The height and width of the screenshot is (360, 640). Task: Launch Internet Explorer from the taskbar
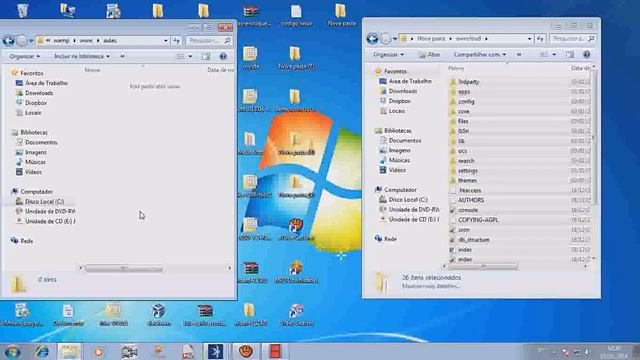(x=42, y=351)
